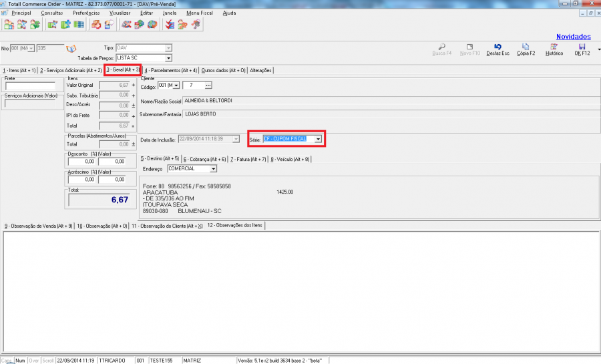
Task: Switch to the 4 - Parcelamentos tab
Action: [x=171, y=70]
